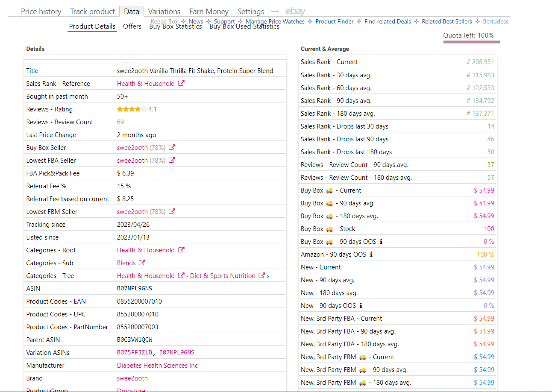Click info icon beside Amazon 90 days OOS
The height and width of the screenshot is (392, 552).
tap(371, 254)
